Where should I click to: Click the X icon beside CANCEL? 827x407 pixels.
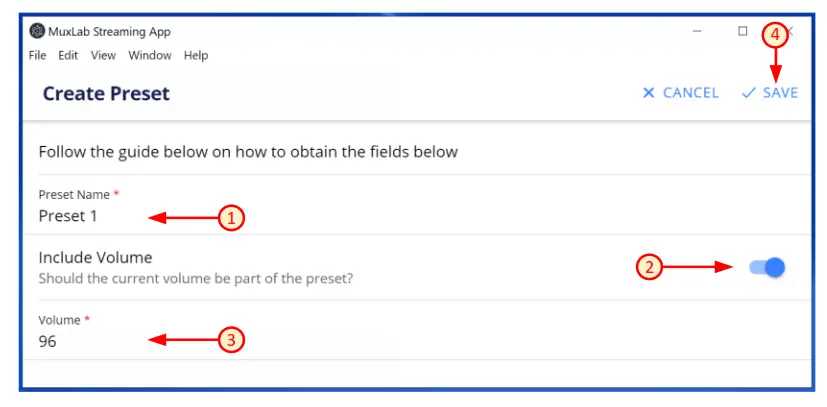[x=648, y=93]
